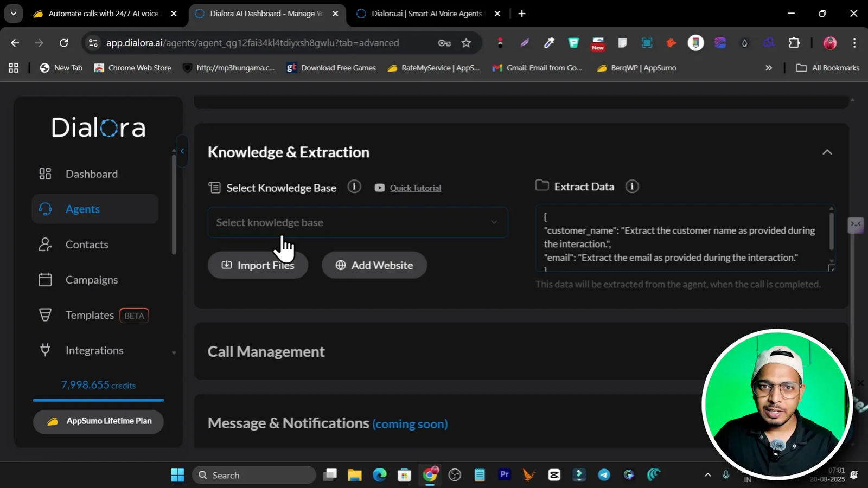Click the taskbar Search box
Image resolution: width=868 pixels, height=488 pixels.
[x=254, y=475]
